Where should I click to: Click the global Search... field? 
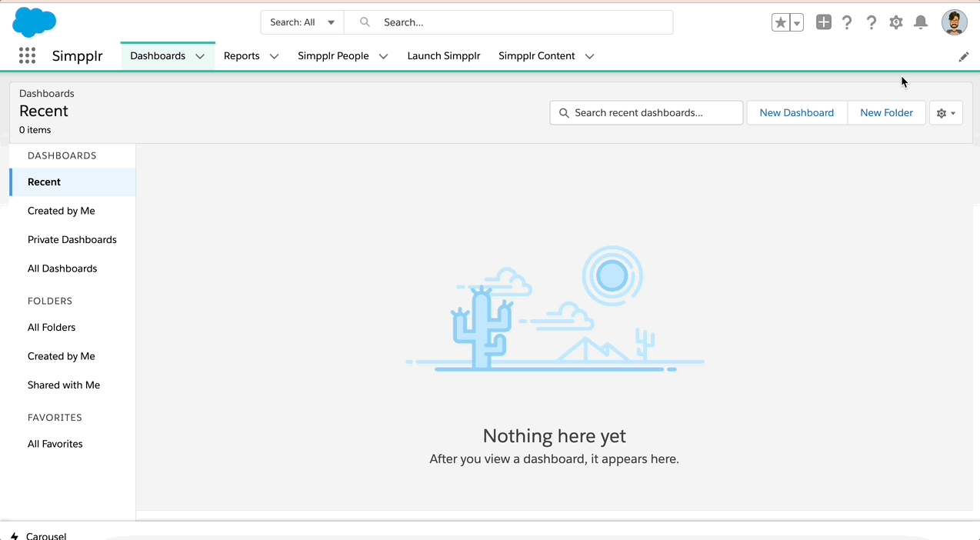pos(508,22)
